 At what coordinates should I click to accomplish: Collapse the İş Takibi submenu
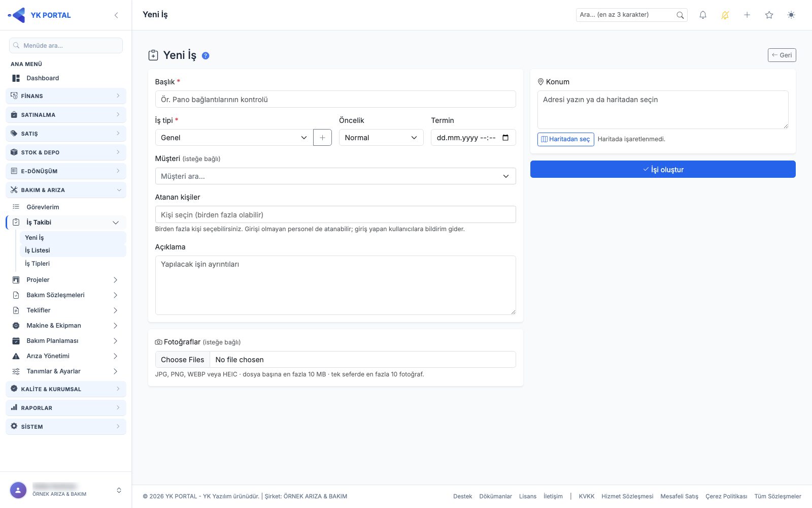66,223
